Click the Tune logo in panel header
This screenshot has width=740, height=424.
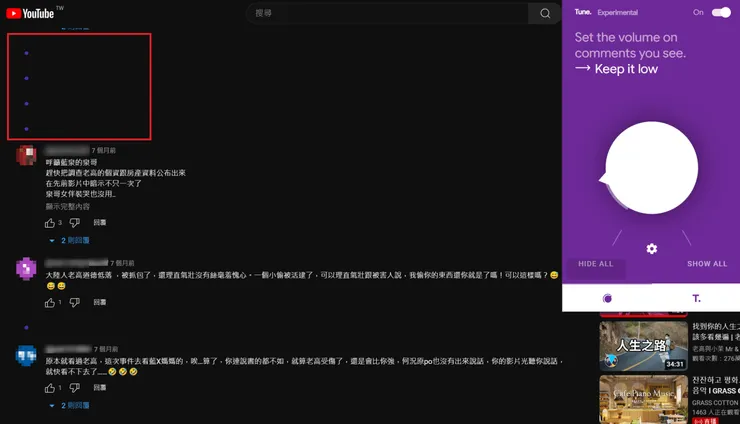pos(583,12)
